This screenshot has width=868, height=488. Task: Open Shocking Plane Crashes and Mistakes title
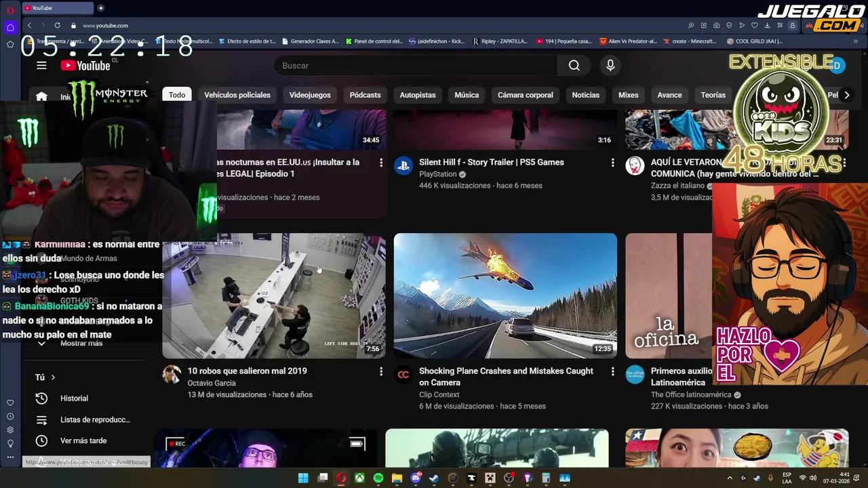click(506, 376)
